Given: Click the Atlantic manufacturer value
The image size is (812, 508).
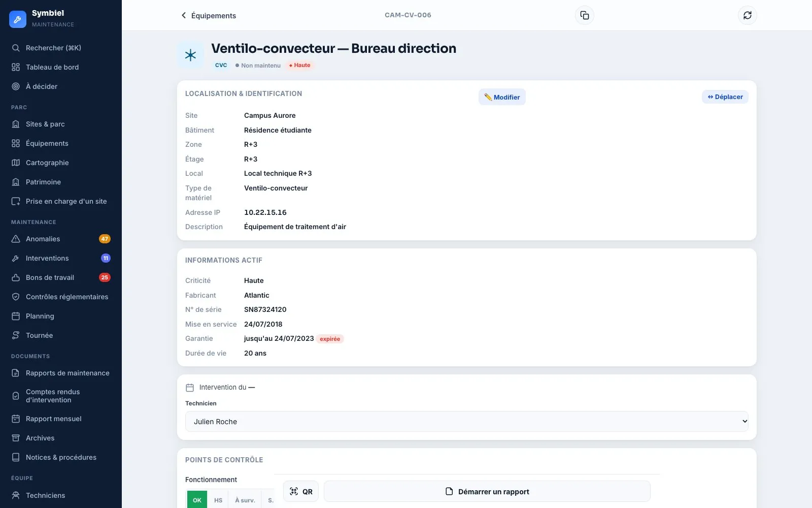Looking at the screenshot, I should (257, 295).
